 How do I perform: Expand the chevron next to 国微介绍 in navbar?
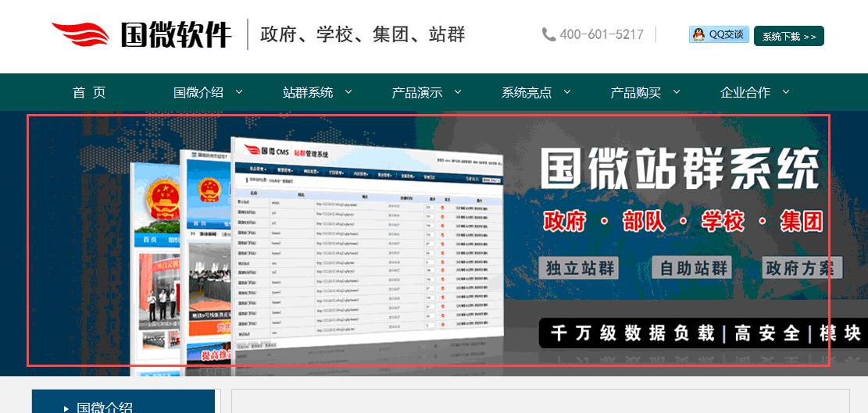point(239,92)
